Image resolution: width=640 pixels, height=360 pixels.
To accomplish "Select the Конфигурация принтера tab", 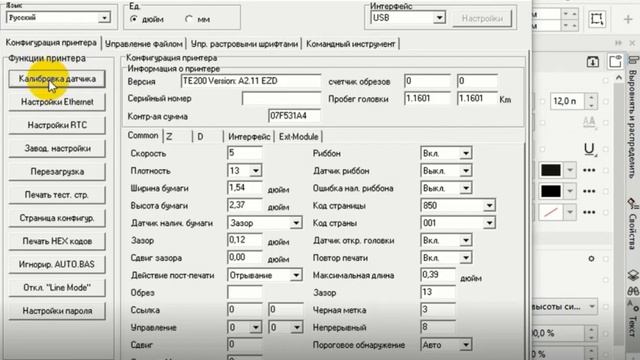I will click(x=51, y=42).
